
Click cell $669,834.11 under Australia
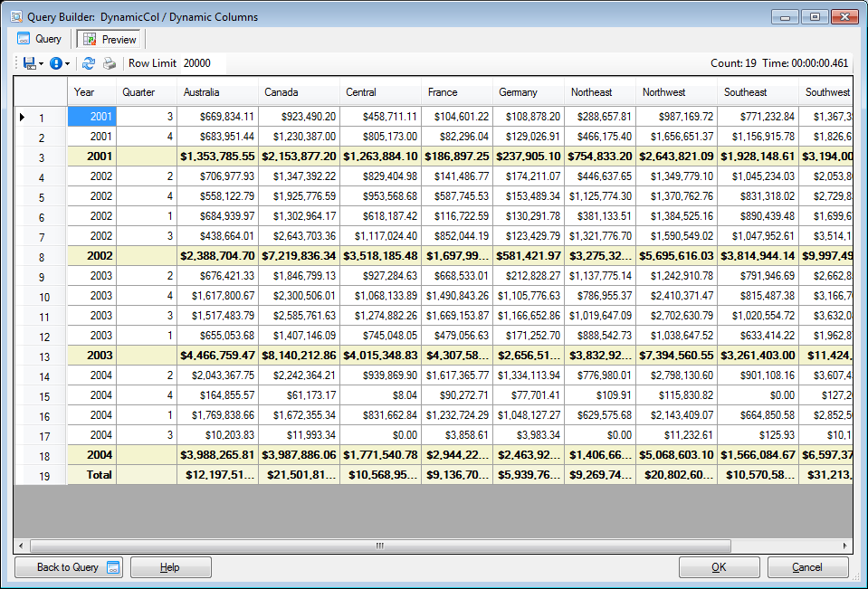click(x=217, y=117)
